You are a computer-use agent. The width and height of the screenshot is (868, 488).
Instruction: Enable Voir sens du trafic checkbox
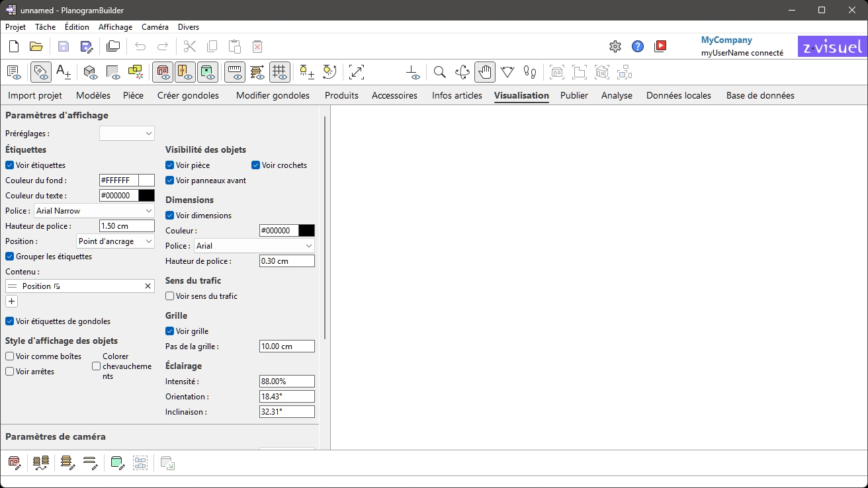pos(170,296)
